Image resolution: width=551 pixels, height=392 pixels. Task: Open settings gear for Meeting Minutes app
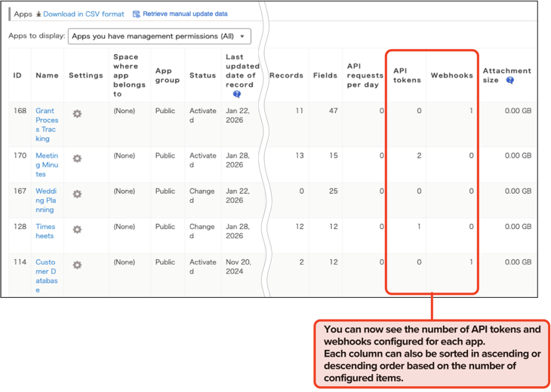point(77,159)
